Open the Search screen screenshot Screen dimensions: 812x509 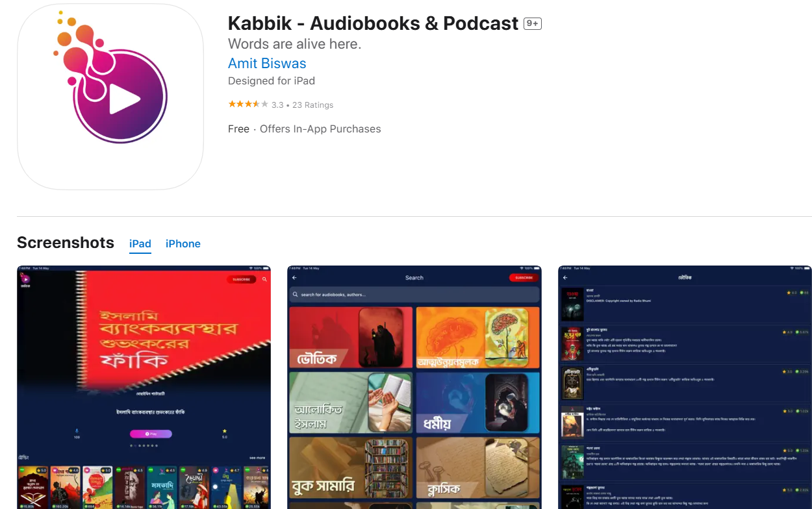pyautogui.click(x=414, y=387)
